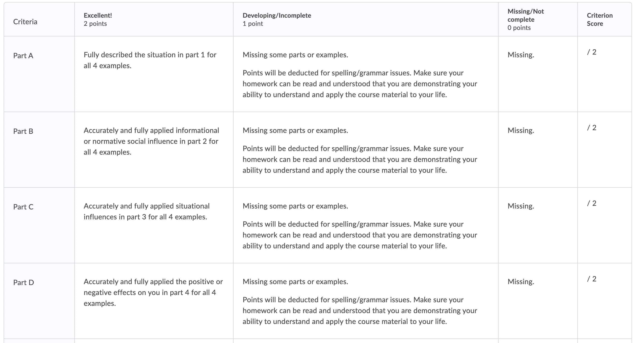Select the Part C criterion label
Viewport: 644px width, 343px height.
[23, 207]
